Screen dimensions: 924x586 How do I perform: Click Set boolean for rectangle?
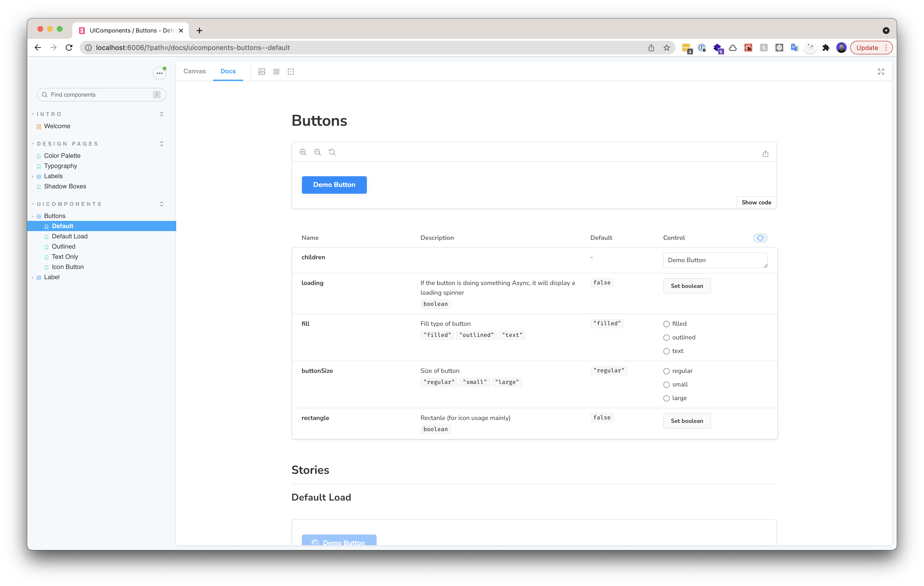coord(687,421)
